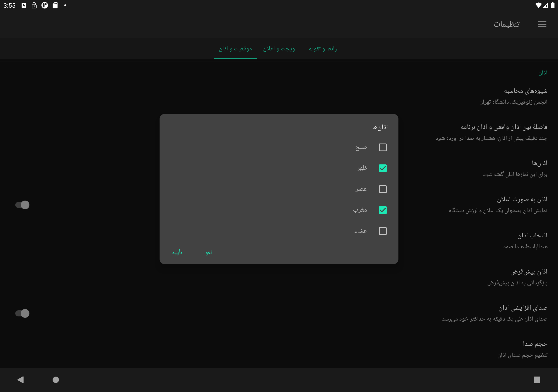Check the عصر (Asr) checkbox
Screen dimensions: 558x392
pyautogui.click(x=383, y=189)
